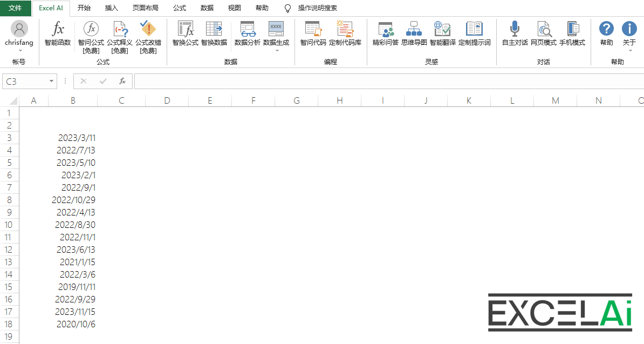
Task: Open 精彩问答 Q&A feature
Action: tap(386, 33)
